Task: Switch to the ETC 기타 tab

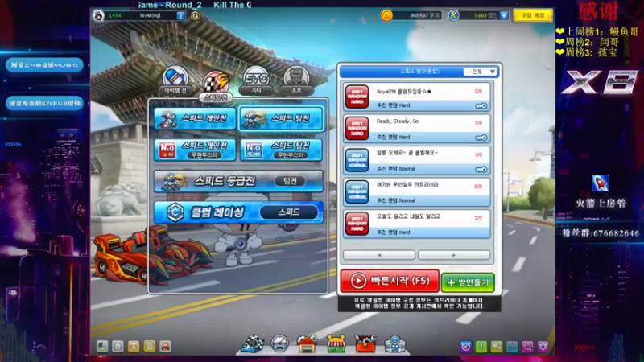Action: click(256, 80)
